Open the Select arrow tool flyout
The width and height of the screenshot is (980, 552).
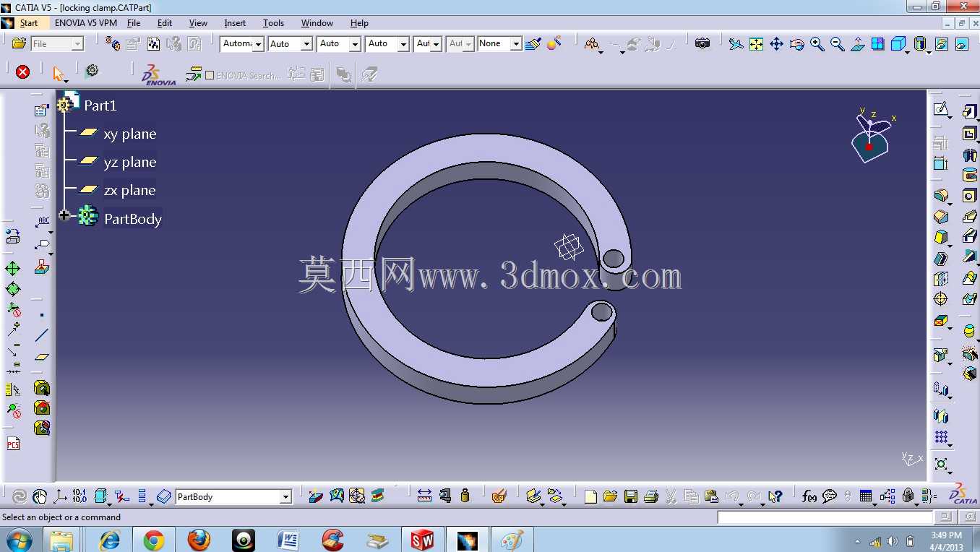click(66, 81)
